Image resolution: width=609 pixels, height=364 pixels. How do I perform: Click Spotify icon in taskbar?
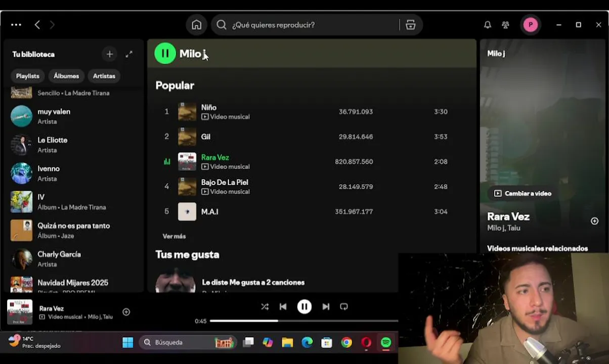[386, 343]
